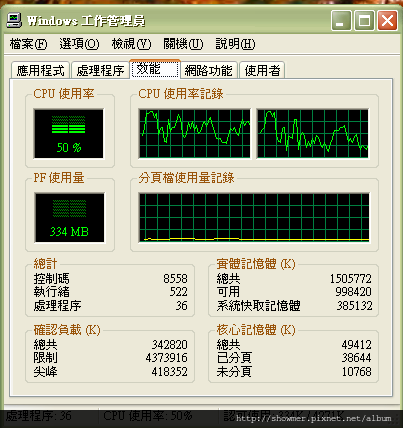Switch to the 應用程式 tab
403x428 pixels.
point(40,70)
